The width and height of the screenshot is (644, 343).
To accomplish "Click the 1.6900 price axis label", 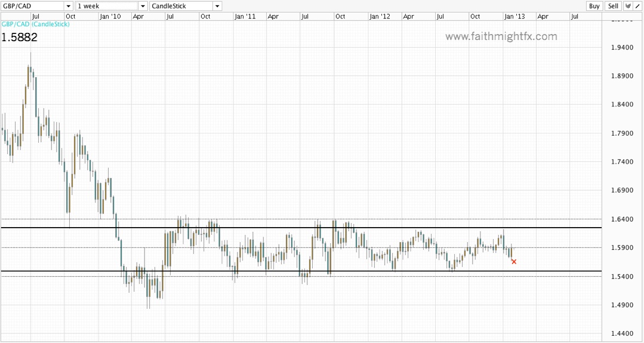I will point(622,191).
